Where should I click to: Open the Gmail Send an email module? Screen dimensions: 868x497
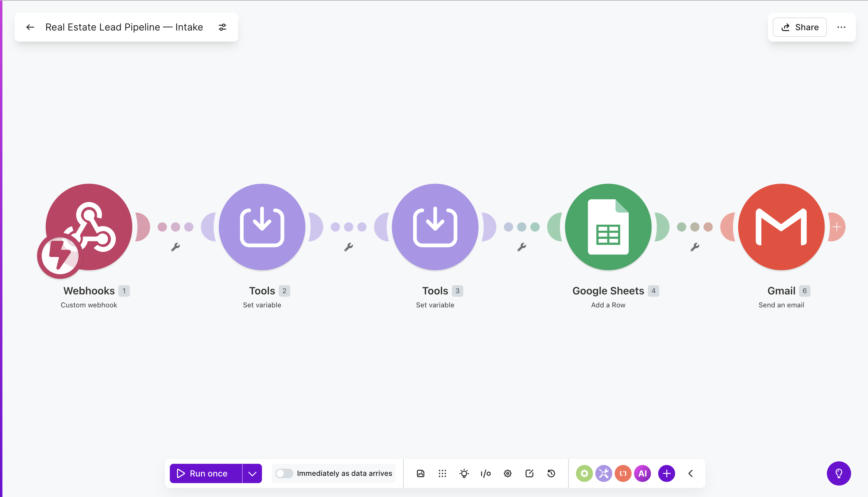coord(781,227)
